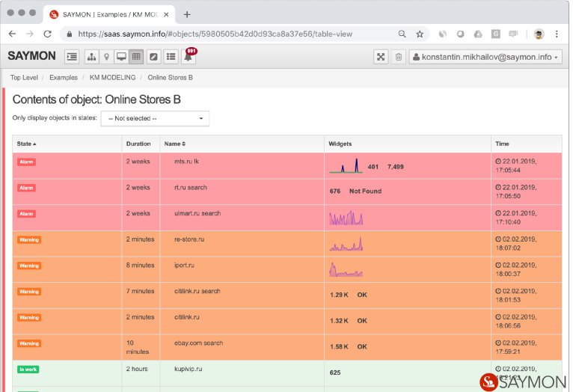Open the edit pencil view icon
The height and width of the screenshot is (392, 573).
[x=154, y=57]
